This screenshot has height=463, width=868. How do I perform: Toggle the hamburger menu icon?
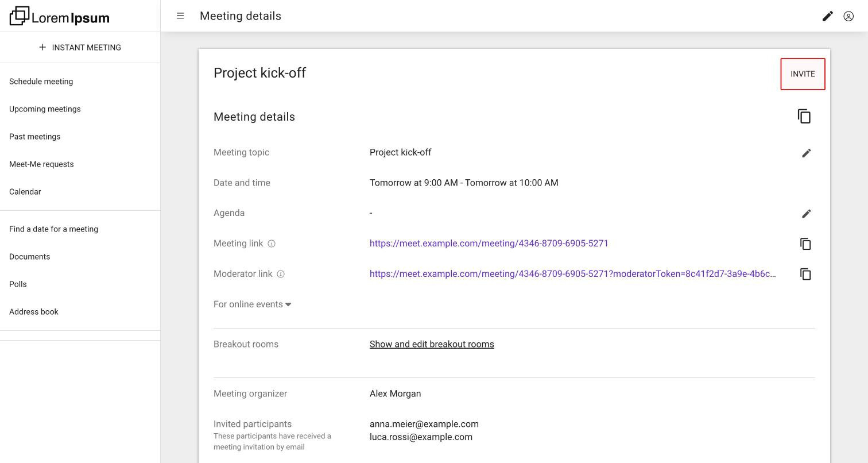(180, 16)
